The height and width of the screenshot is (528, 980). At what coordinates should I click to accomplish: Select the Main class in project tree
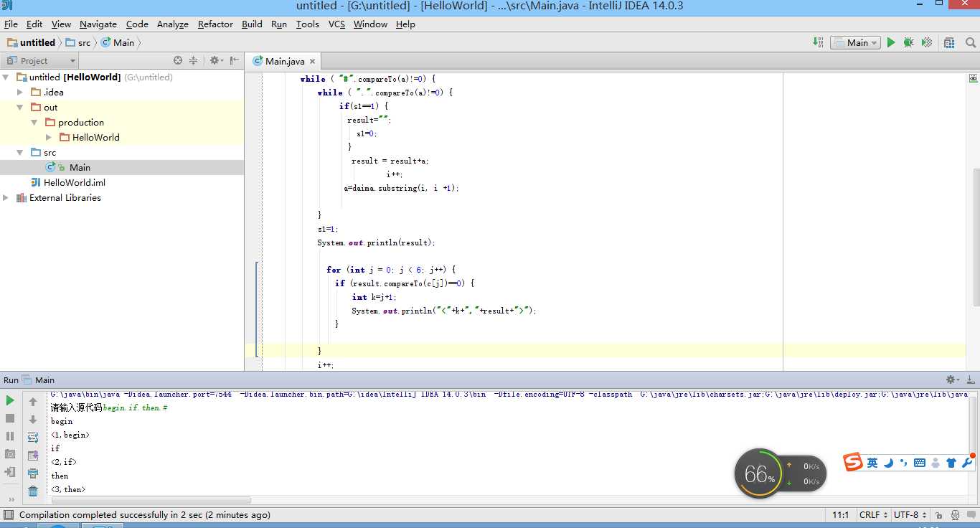coord(80,167)
